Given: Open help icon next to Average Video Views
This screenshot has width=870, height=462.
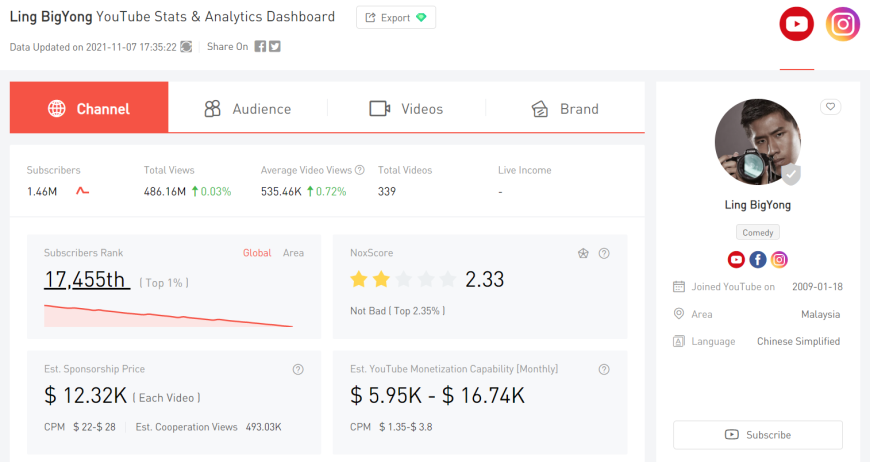Looking at the screenshot, I should 360,170.
